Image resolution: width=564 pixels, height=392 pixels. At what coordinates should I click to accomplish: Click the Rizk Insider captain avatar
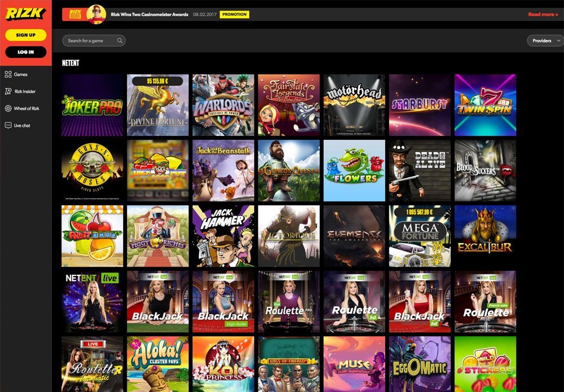[x=96, y=15]
